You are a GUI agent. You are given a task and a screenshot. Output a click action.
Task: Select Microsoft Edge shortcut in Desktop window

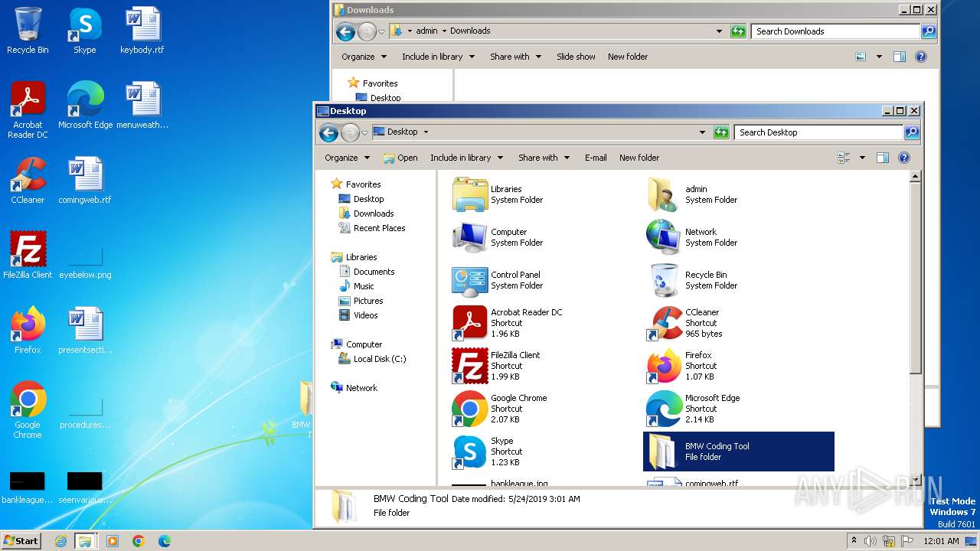click(664, 409)
